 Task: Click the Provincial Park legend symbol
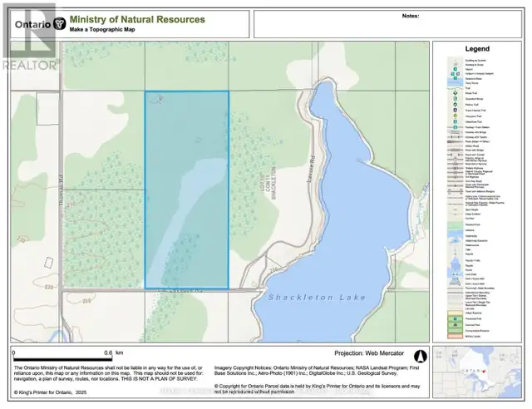[x=454, y=317]
